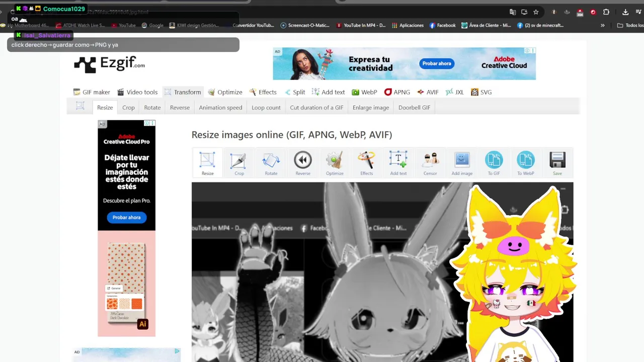Open the Aplicaciones bookmark
The width and height of the screenshot is (644, 362).
(408, 25)
